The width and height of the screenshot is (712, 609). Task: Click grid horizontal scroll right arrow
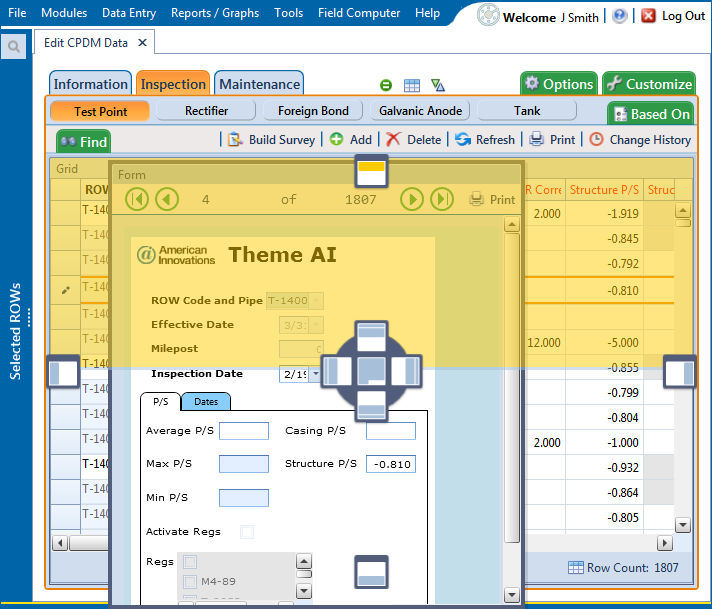pos(665,543)
